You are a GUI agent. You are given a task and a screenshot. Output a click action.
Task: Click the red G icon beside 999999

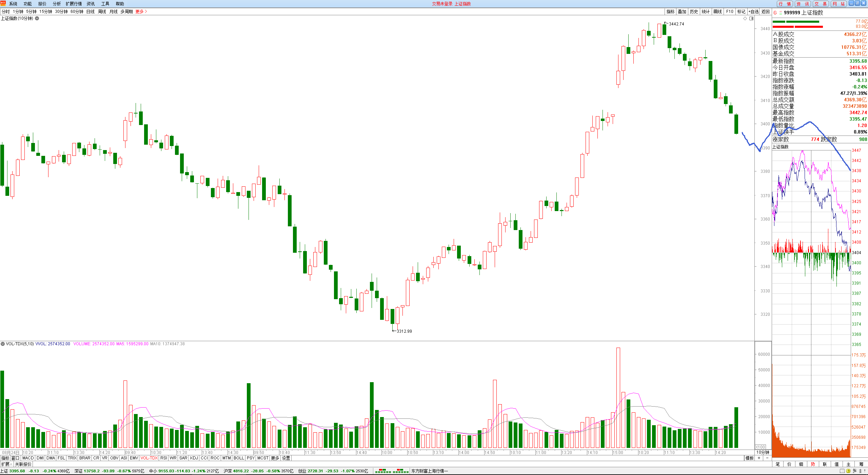(775, 13)
